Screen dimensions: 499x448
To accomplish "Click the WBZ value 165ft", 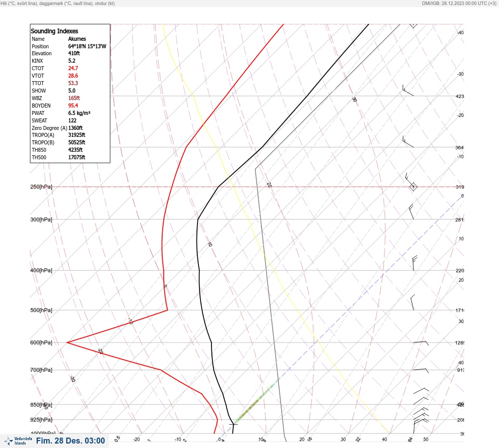I will pyautogui.click(x=74, y=98).
